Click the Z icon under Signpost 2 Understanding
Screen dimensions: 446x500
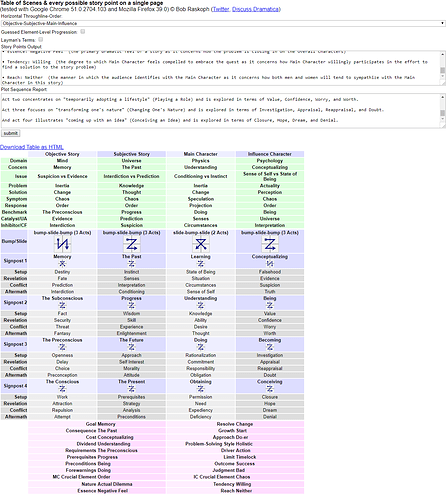point(201,305)
